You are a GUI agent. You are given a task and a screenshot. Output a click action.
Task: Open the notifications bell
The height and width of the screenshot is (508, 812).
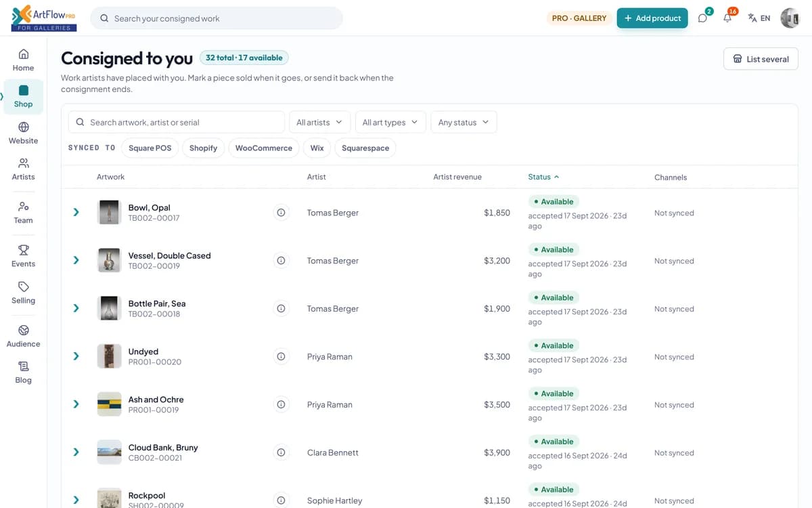727,18
